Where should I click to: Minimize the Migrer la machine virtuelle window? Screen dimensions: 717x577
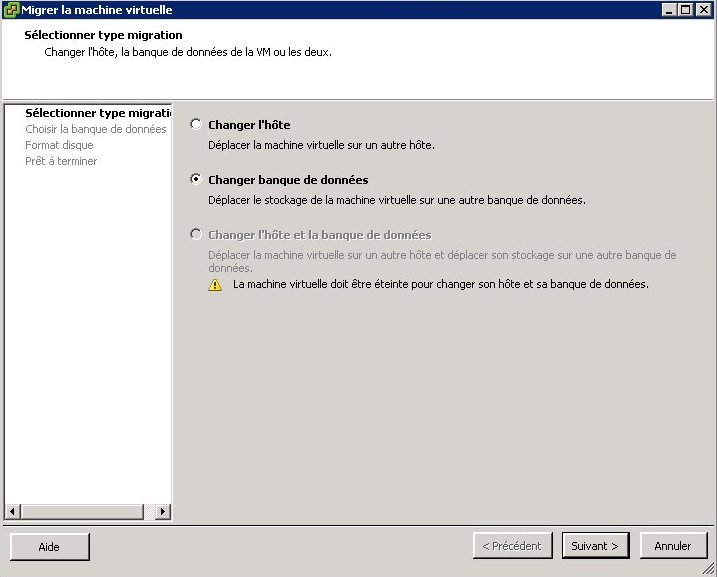click(669, 10)
